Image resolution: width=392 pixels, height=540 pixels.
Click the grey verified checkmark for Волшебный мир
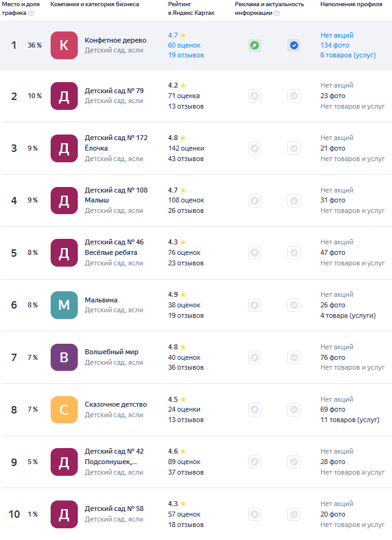tap(294, 357)
